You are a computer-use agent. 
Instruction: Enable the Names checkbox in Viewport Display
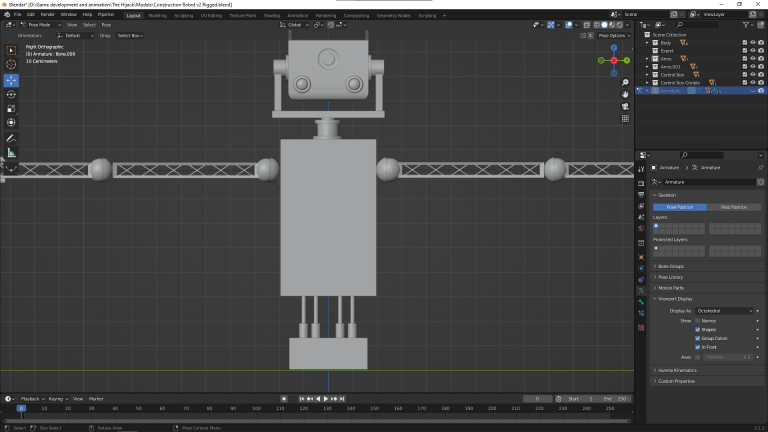[x=697, y=320]
